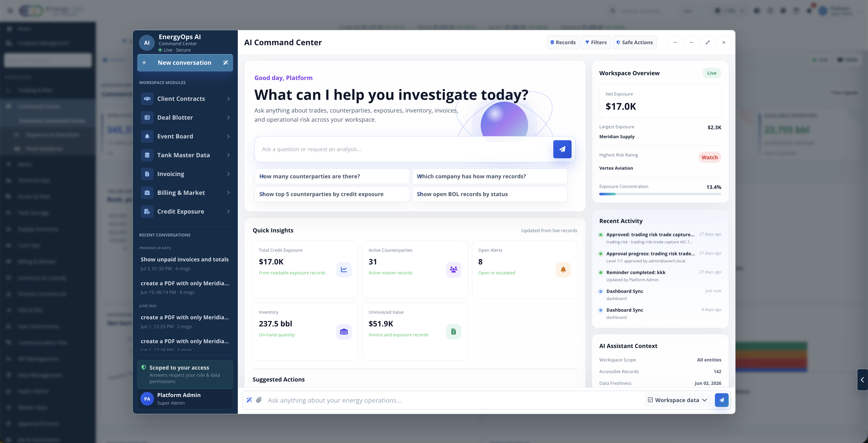Click the Invoicing document icon

pos(147,174)
